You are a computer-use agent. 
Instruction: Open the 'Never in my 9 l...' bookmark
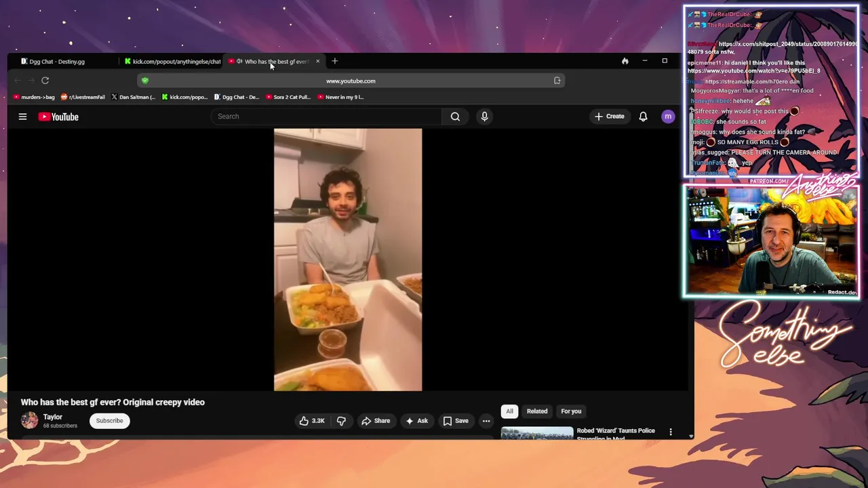click(340, 97)
